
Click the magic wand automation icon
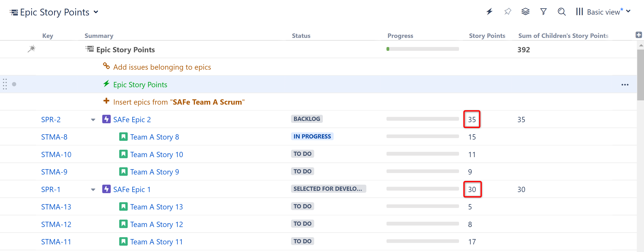(31, 49)
